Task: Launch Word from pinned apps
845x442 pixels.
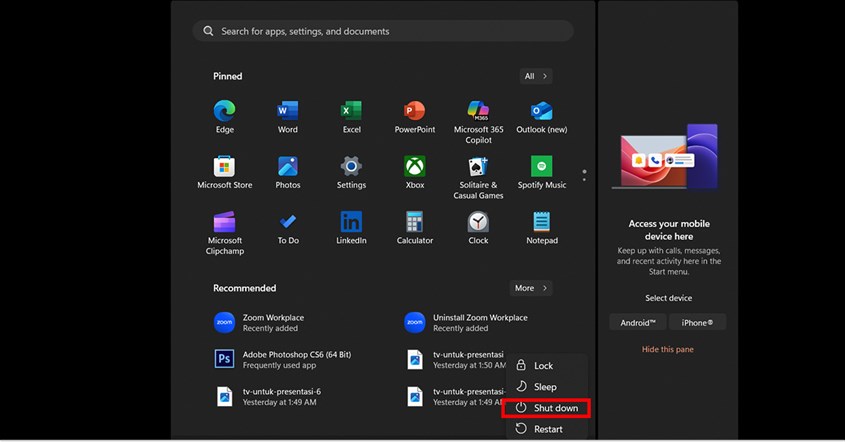Action: (x=288, y=117)
